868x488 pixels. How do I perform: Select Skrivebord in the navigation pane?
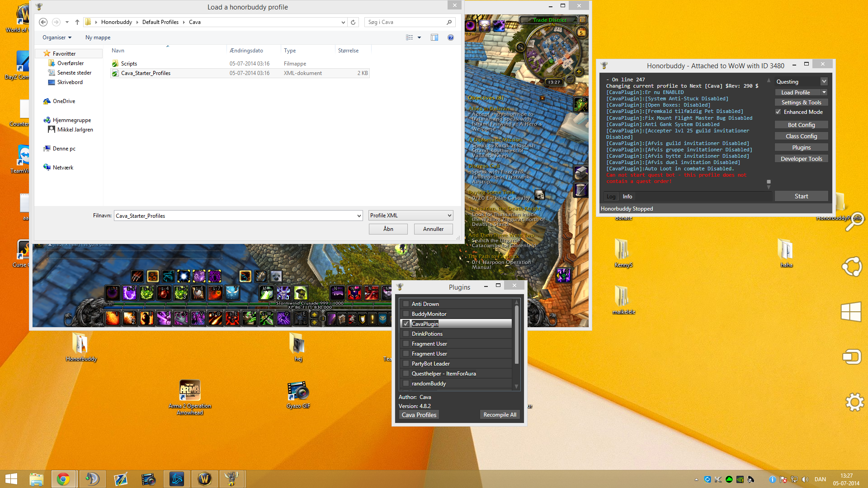pyautogui.click(x=70, y=82)
